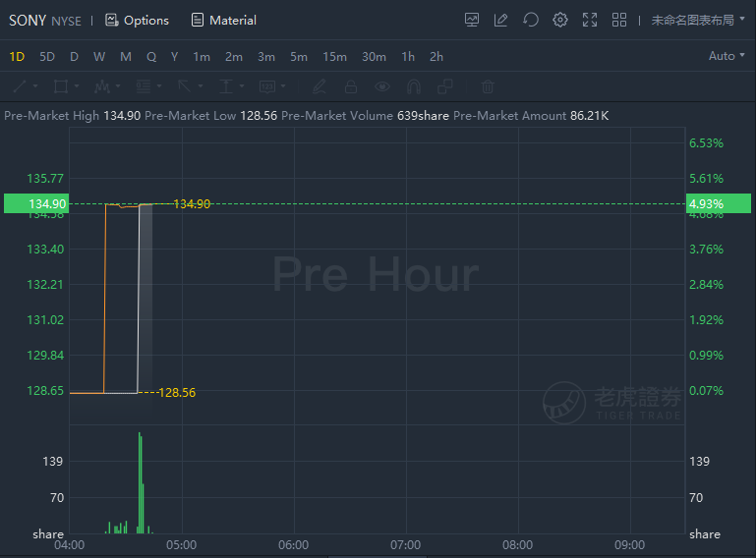Select the measure range tool
Screen dimensions: 756x558
pos(226,86)
